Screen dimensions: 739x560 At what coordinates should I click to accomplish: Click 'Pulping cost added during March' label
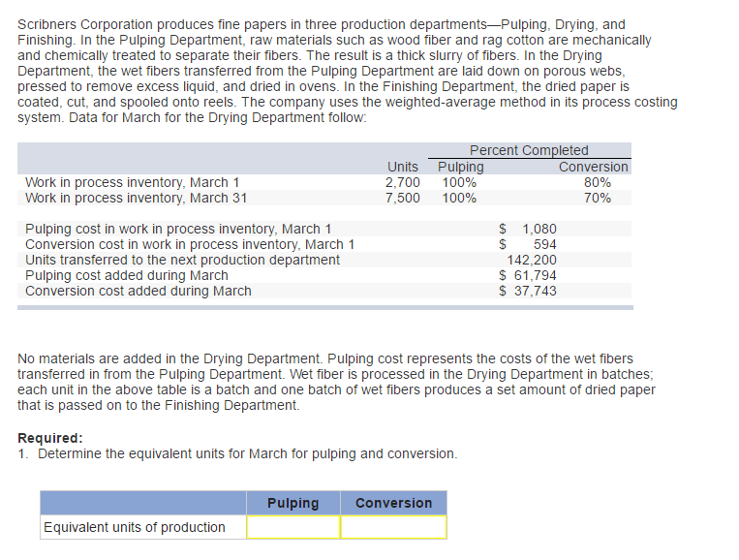127,276
